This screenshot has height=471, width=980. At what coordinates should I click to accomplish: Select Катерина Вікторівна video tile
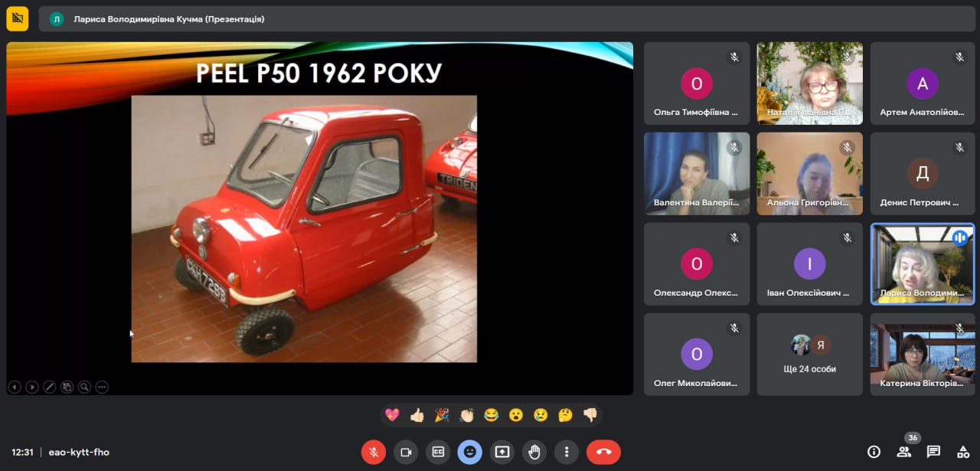[923, 354]
